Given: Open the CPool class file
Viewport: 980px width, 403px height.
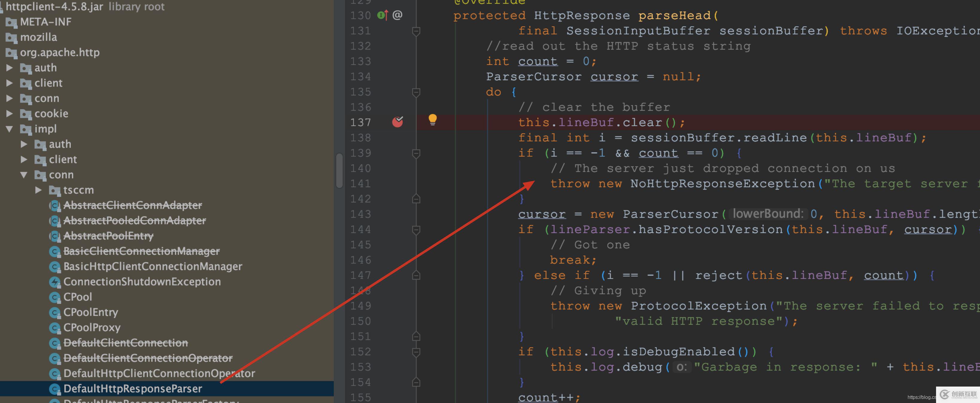Looking at the screenshot, I should pyautogui.click(x=77, y=297).
